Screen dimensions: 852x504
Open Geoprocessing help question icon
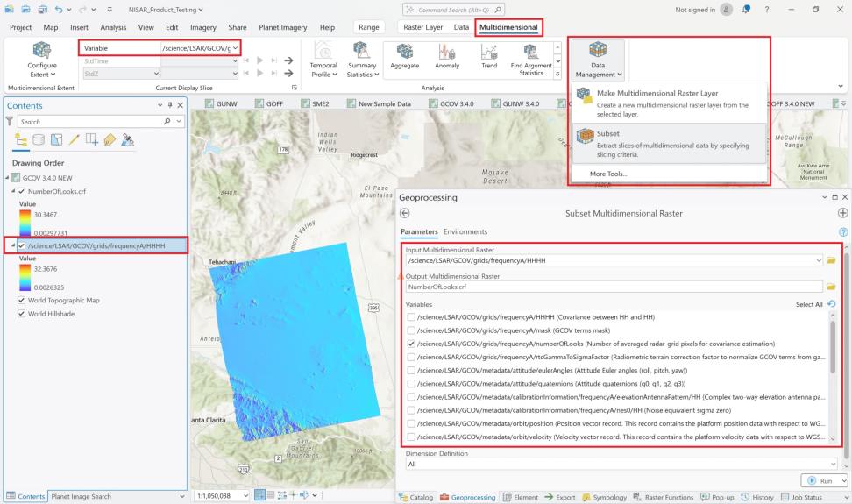click(x=843, y=232)
